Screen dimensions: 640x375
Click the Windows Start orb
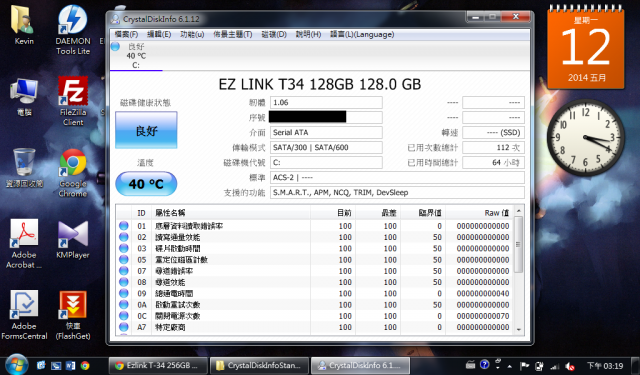click(17, 364)
